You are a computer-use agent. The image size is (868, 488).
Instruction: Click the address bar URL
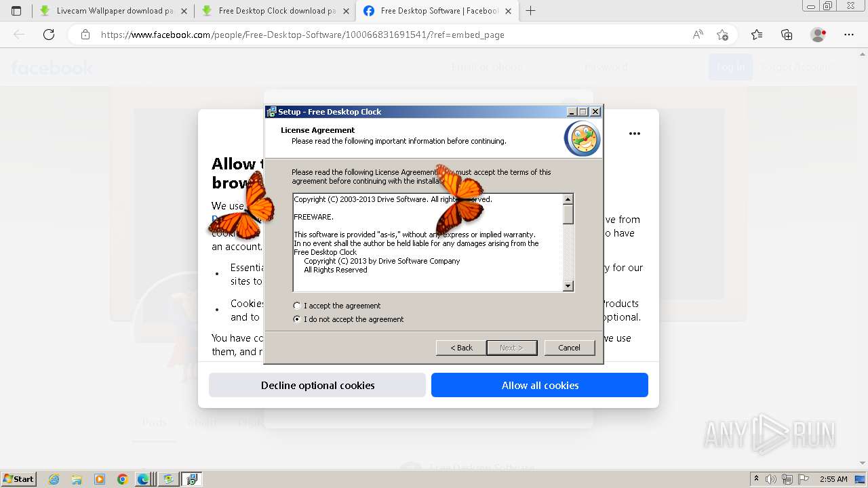[x=302, y=35]
